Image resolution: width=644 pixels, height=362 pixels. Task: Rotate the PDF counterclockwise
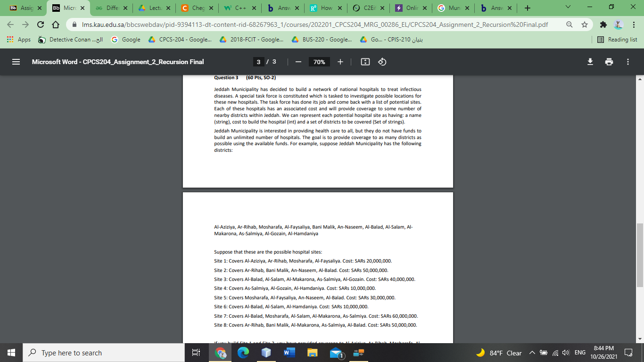[382, 62]
